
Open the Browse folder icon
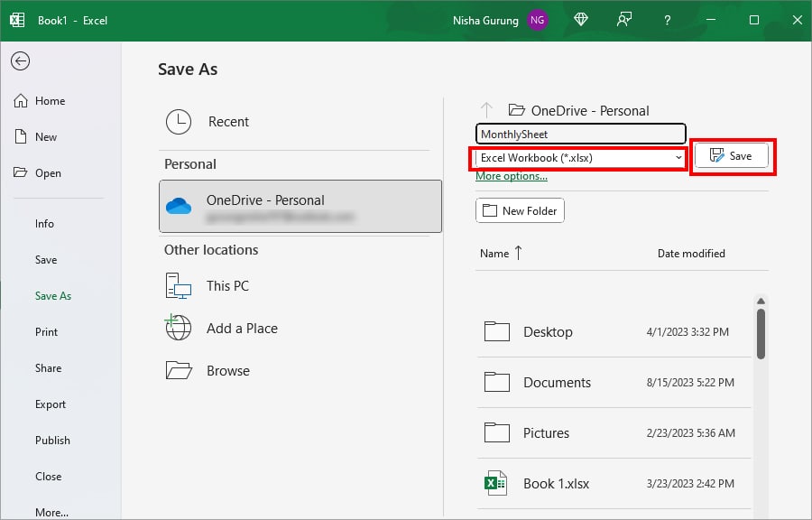[177, 370]
